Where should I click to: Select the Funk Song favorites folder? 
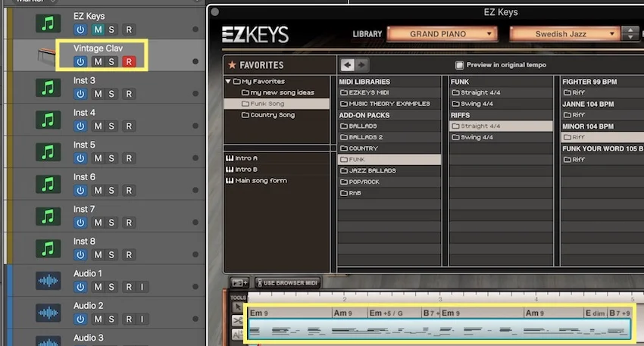pyautogui.click(x=277, y=104)
